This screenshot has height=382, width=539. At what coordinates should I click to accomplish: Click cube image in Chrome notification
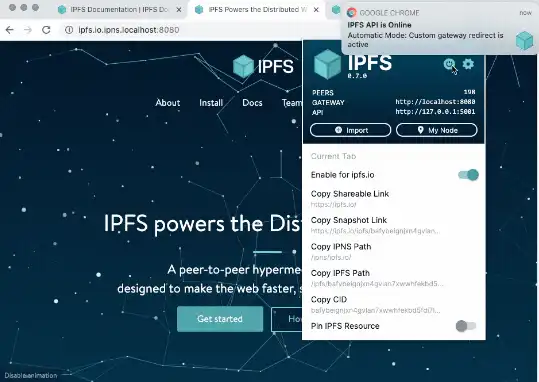pos(525,40)
